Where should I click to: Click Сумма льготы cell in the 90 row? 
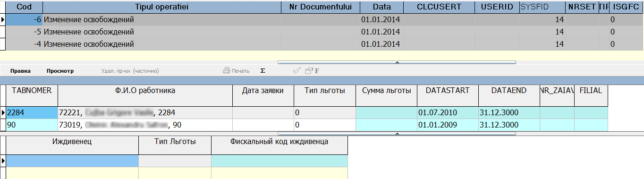pyautogui.click(x=386, y=125)
